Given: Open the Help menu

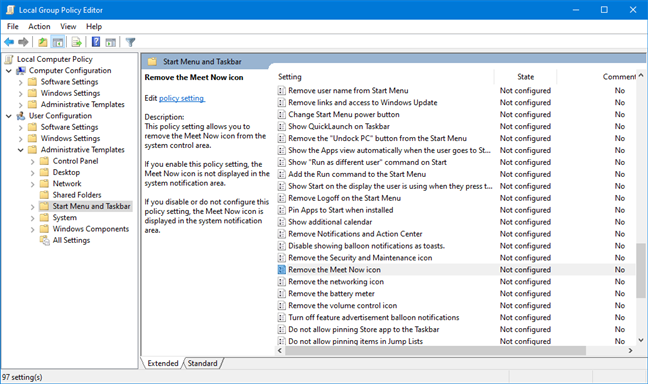Looking at the screenshot, I should click(x=94, y=26).
